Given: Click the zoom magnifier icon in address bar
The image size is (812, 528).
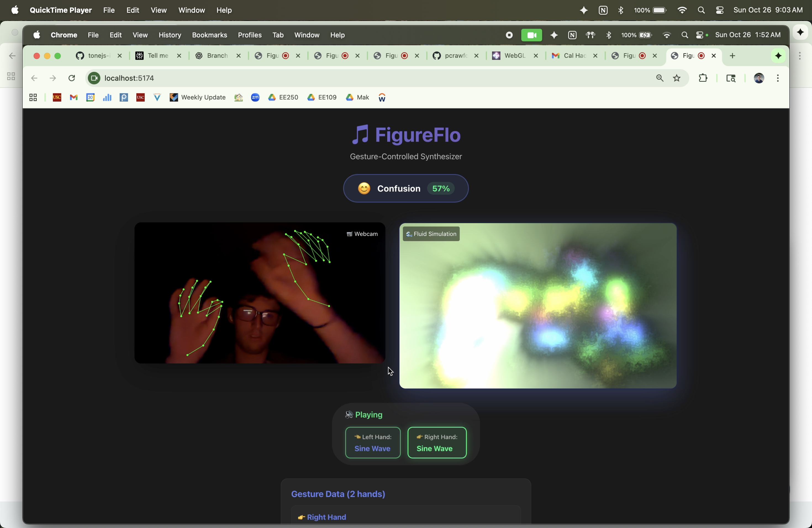Looking at the screenshot, I should pos(660,78).
